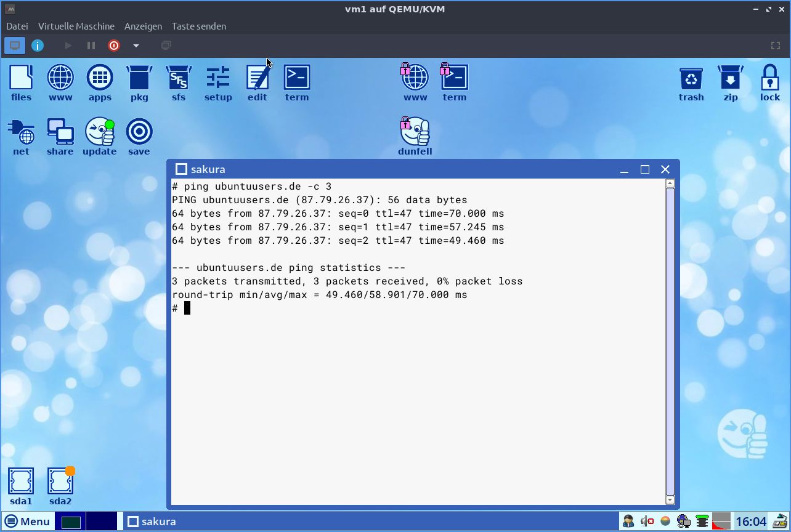Image resolution: width=791 pixels, height=532 pixels.
Task: Launch the edit text editor icon
Action: pyautogui.click(x=258, y=83)
